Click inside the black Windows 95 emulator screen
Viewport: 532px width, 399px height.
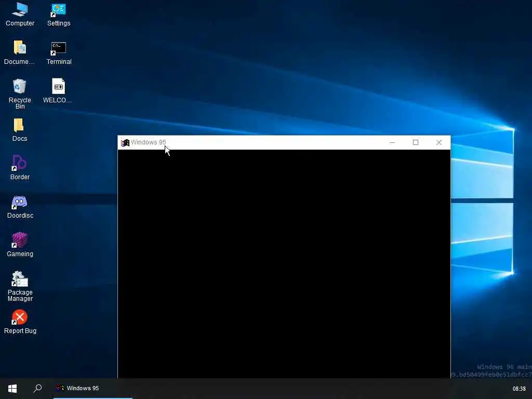coord(284,263)
